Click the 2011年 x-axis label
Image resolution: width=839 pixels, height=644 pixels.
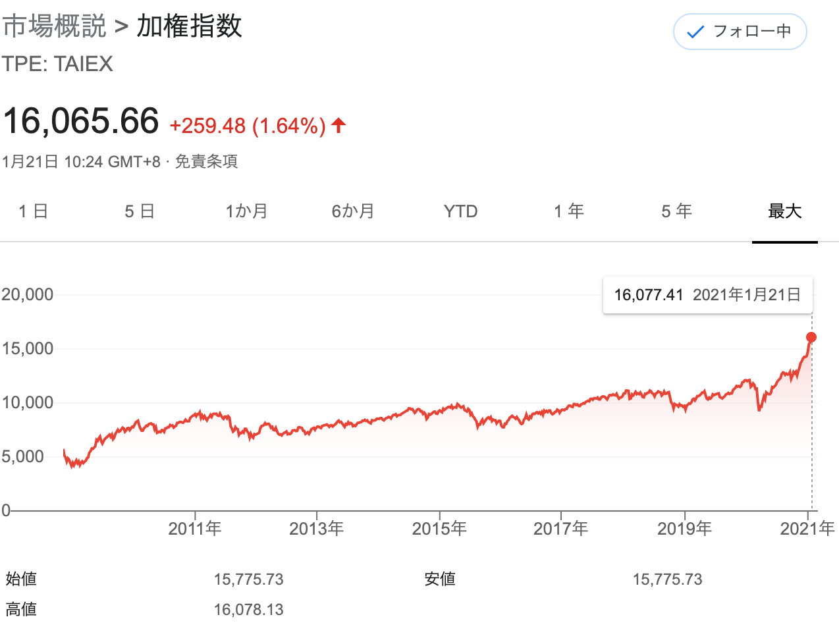pos(195,528)
